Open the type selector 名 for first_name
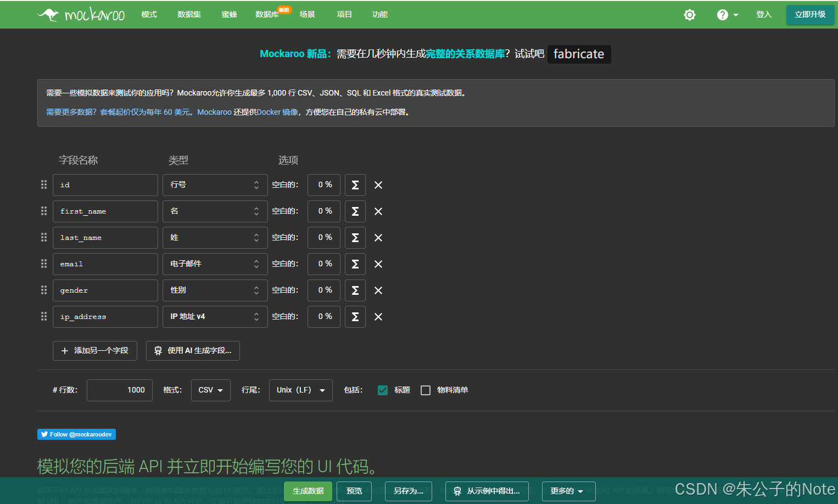838x504 pixels. coord(215,211)
